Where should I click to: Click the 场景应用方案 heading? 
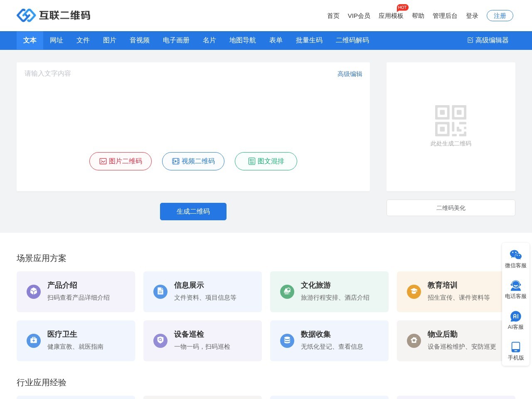point(42,258)
